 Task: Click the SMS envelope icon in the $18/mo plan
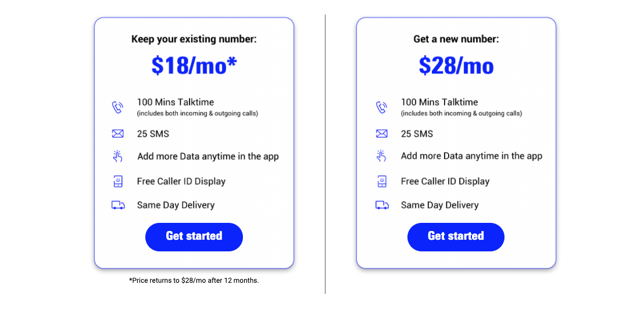[x=118, y=134]
